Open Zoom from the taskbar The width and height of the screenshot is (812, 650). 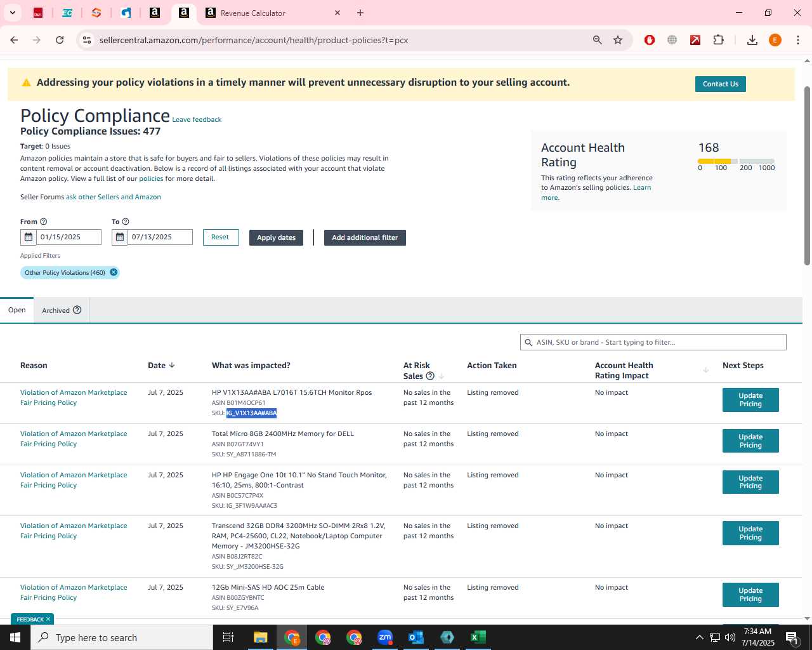coord(385,637)
